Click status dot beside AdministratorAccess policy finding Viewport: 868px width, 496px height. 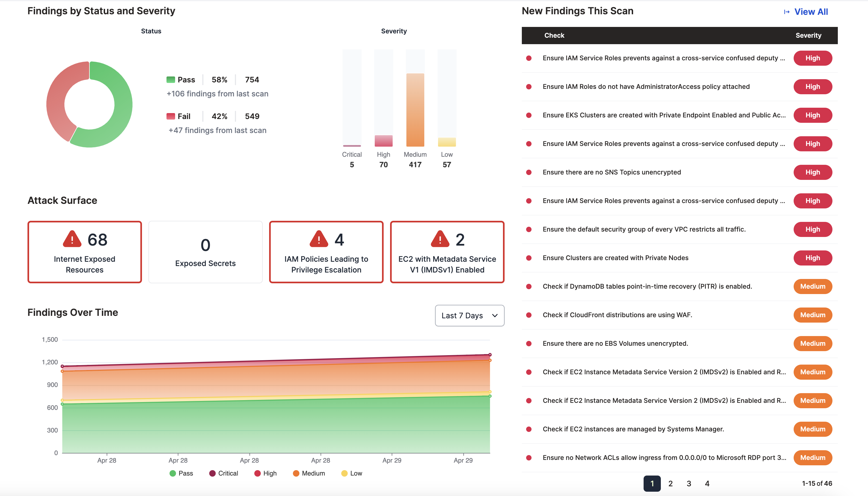point(529,87)
